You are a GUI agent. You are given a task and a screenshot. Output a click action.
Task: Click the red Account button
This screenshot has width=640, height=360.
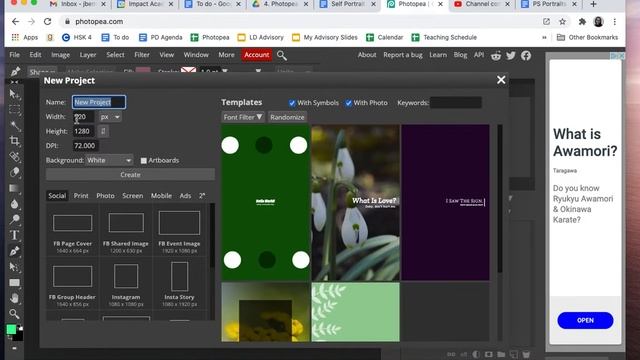pyautogui.click(x=256, y=55)
